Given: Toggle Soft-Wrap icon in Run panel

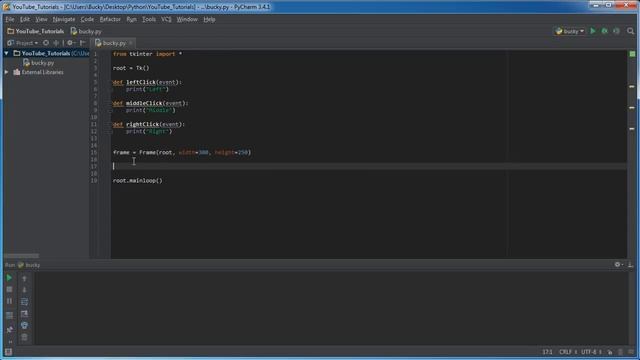Looking at the screenshot, I should pos(24,302).
